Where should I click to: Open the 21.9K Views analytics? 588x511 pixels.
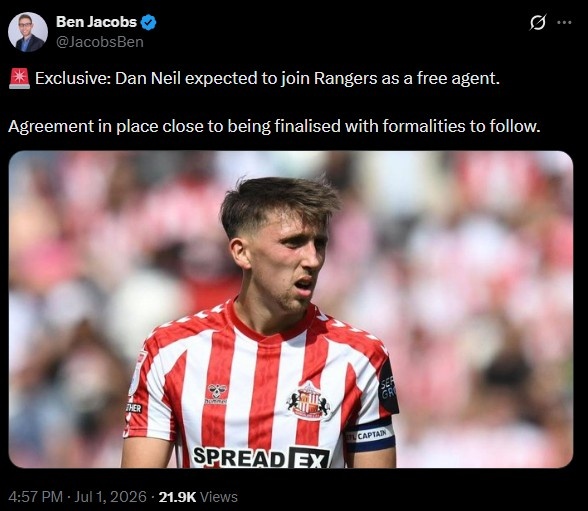(x=198, y=497)
